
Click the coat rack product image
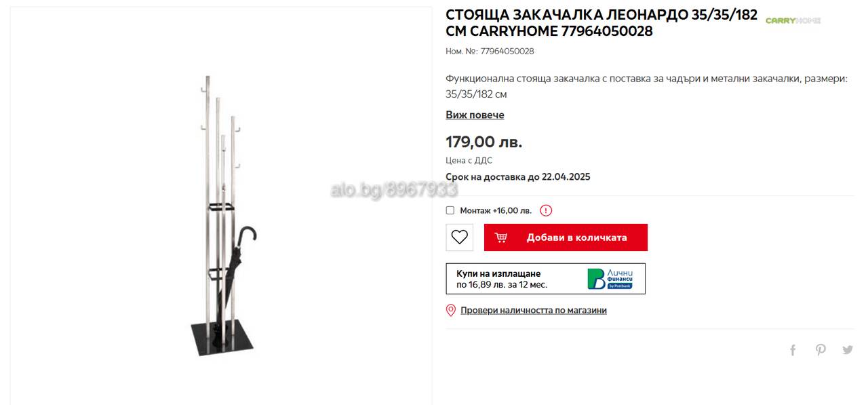click(222, 216)
